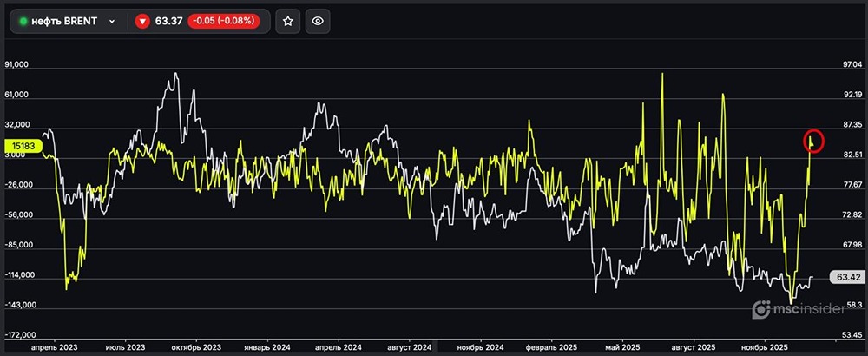Image resolution: width=868 pixels, height=356 pixels.
Task: Click the 32,000 left-axis label
Action: click(x=16, y=124)
